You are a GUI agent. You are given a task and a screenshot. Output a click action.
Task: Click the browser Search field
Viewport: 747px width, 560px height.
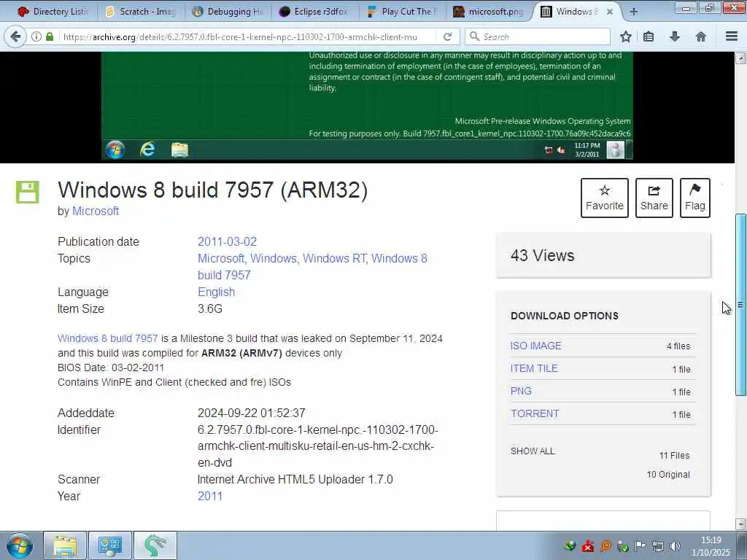[538, 36]
